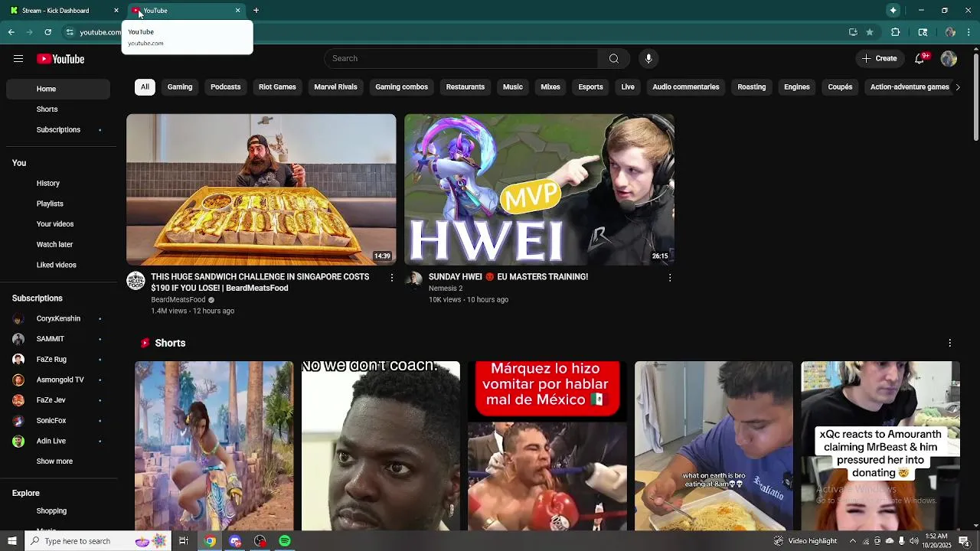Viewport: 980px width, 551px height.
Task: Open FaZe Rug channel avatar
Action: [x=18, y=360]
